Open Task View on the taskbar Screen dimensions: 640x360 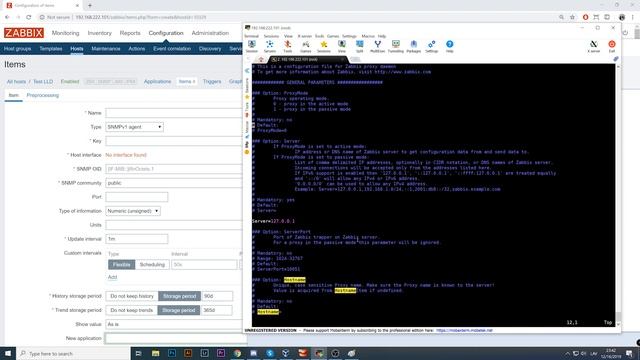coord(138,353)
